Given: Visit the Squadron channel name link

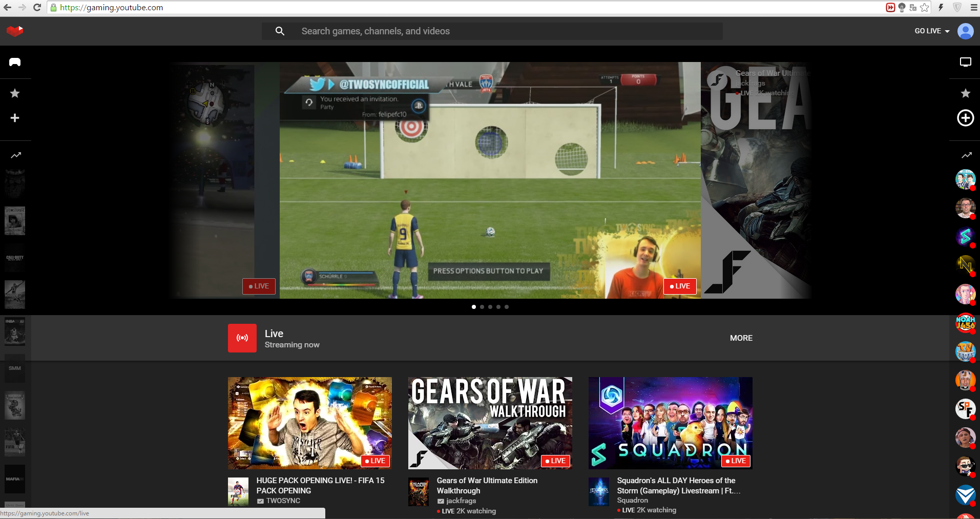Looking at the screenshot, I should point(633,501).
